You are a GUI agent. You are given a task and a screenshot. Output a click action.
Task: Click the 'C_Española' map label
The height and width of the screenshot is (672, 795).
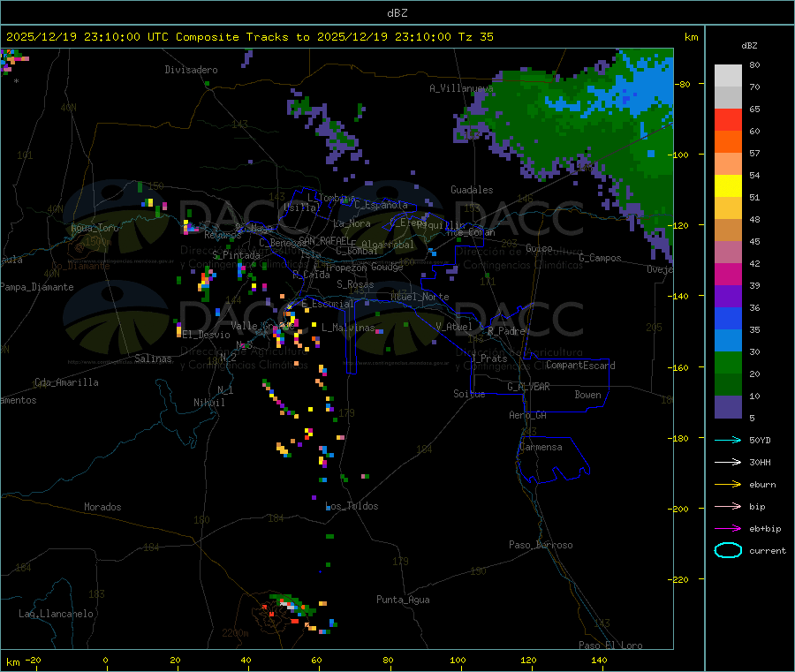(x=381, y=205)
